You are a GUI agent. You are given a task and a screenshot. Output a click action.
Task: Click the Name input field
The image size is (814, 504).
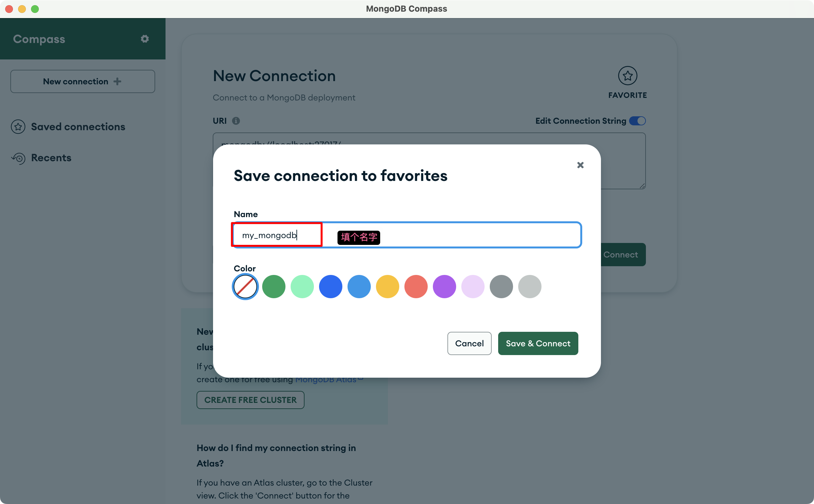pyautogui.click(x=407, y=235)
